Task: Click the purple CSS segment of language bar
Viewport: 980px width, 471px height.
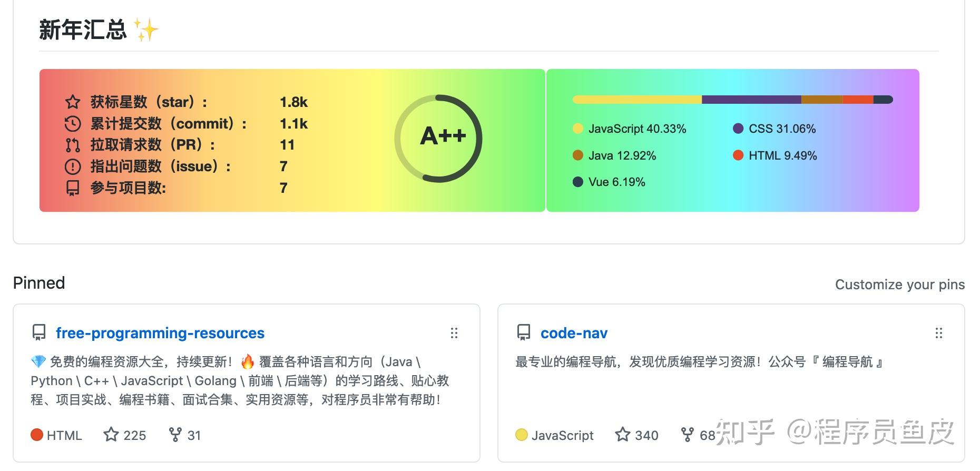Action: pos(751,100)
